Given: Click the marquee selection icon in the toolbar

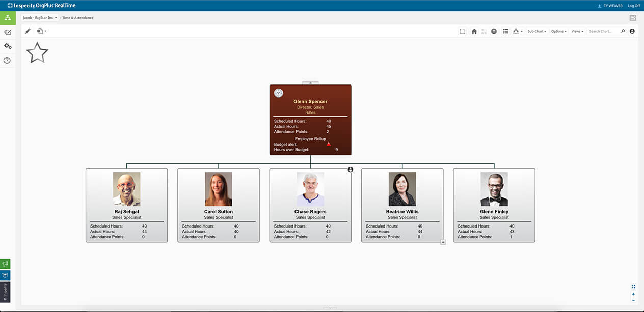Looking at the screenshot, I should pyautogui.click(x=462, y=31).
